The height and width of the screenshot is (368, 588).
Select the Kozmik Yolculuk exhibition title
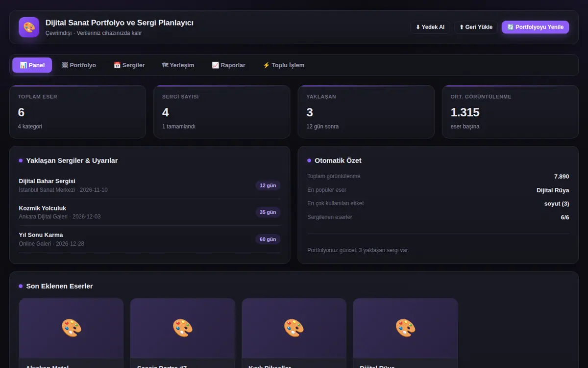click(43, 208)
